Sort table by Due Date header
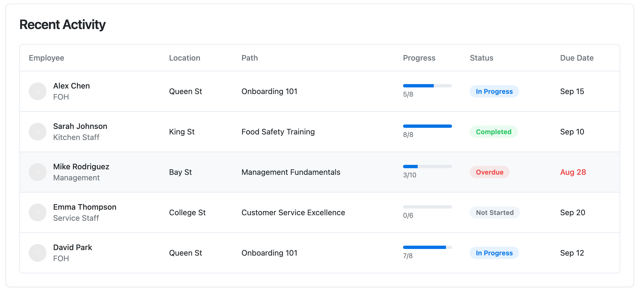The height and width of the screenshot is (296, 644). tap(577, 58)
